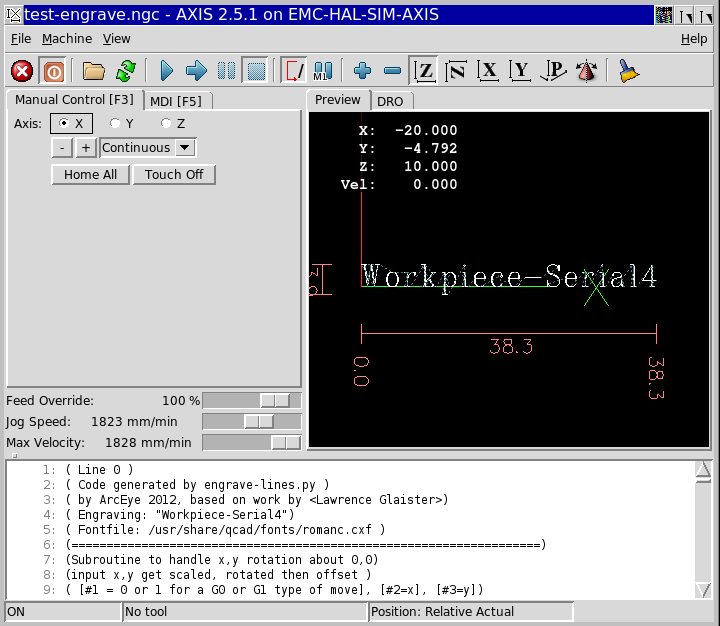Stop program execution square icon
Image resolution: width=720 pixels, height=626 pixels.
[x=256, y=71]
